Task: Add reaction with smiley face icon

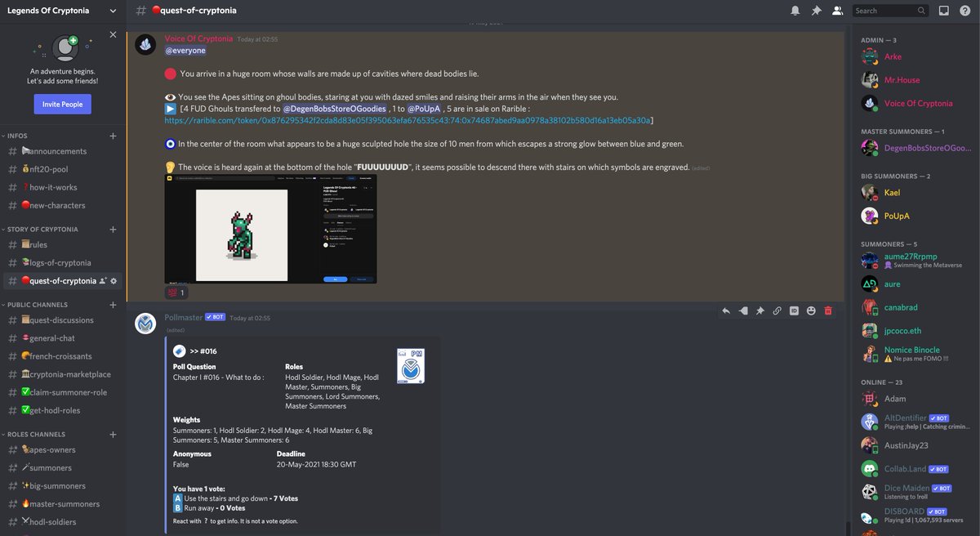Action: click(x=811, y=310)
